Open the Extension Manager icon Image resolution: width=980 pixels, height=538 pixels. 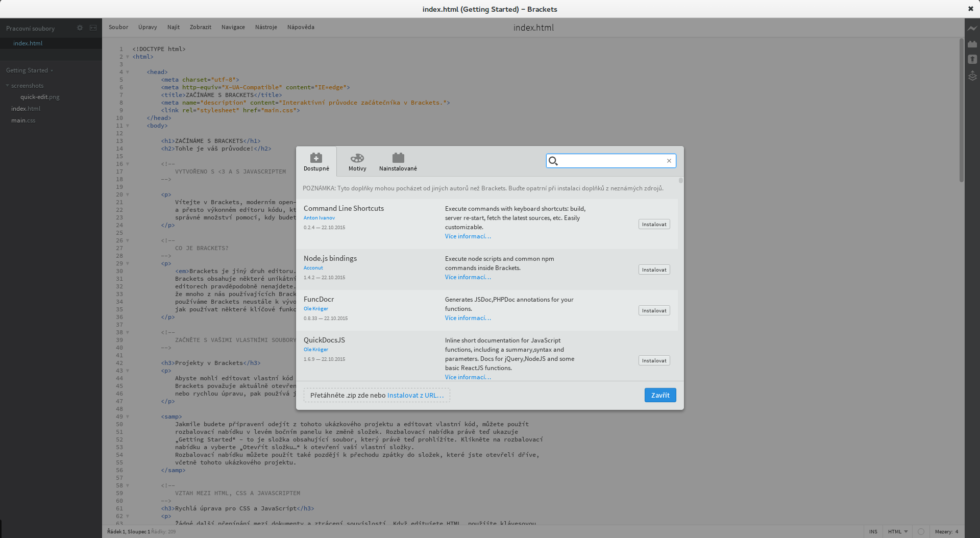[972, 44]
